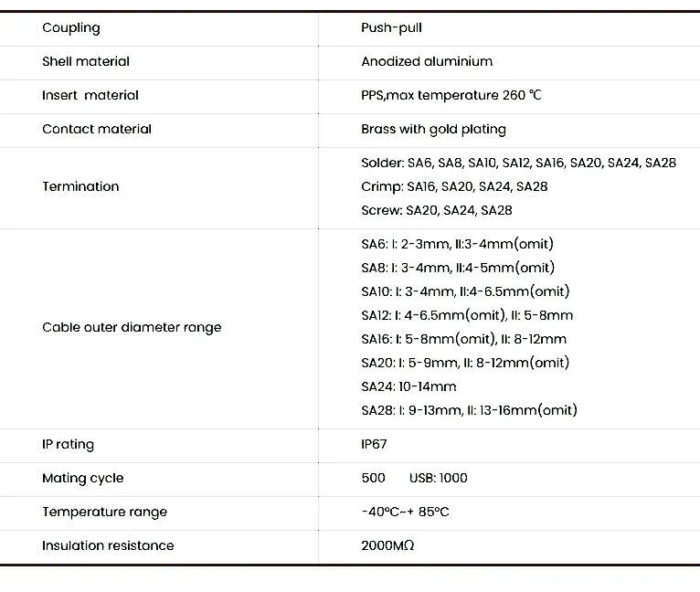This screenshot has height=592, width=700.
Task: Select the Push-pull value text
Action: pyautogui.click(x=393, y=27)
